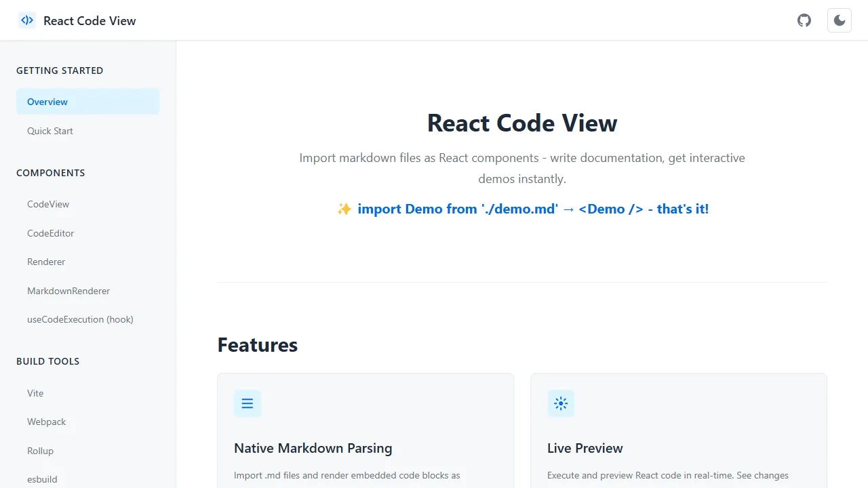
Task: Navigate to the Renderer page
Action: point(88,262)
